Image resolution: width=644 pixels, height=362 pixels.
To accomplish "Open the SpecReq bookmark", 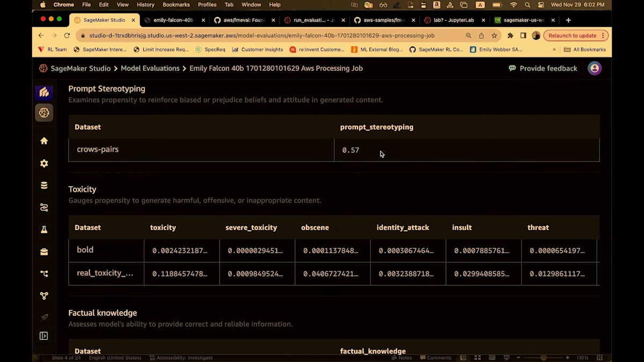I will pos(210,49).
